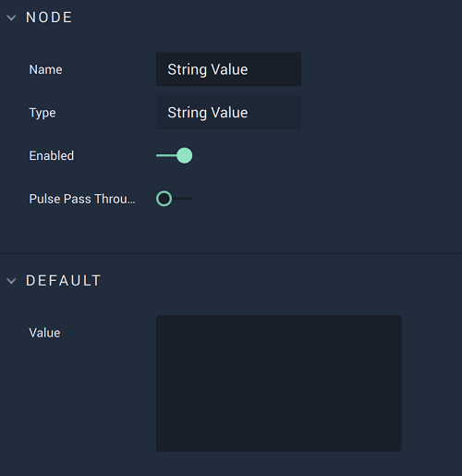
Task: Click the Enabled label
Action: coord(52,155)
